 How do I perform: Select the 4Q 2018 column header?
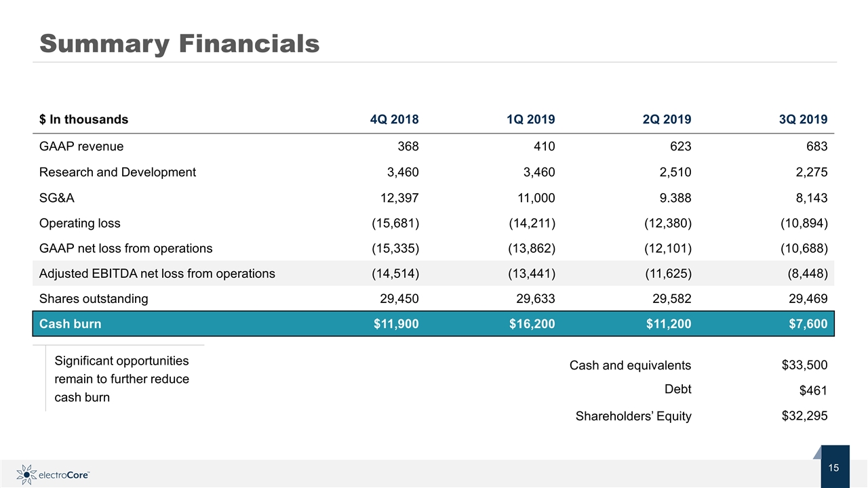(x=394, y=119)
